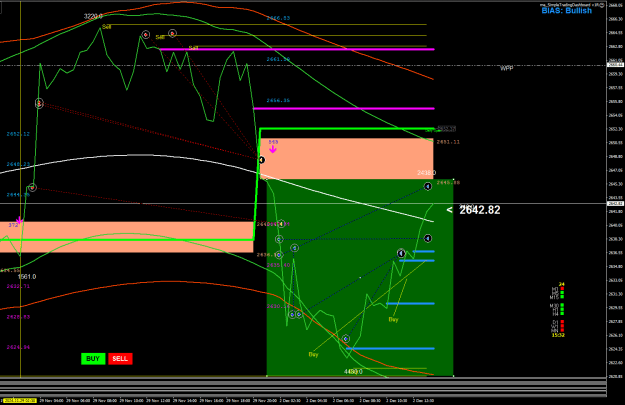Click the Sell label next to 3220.0

[x=106, y=27]
